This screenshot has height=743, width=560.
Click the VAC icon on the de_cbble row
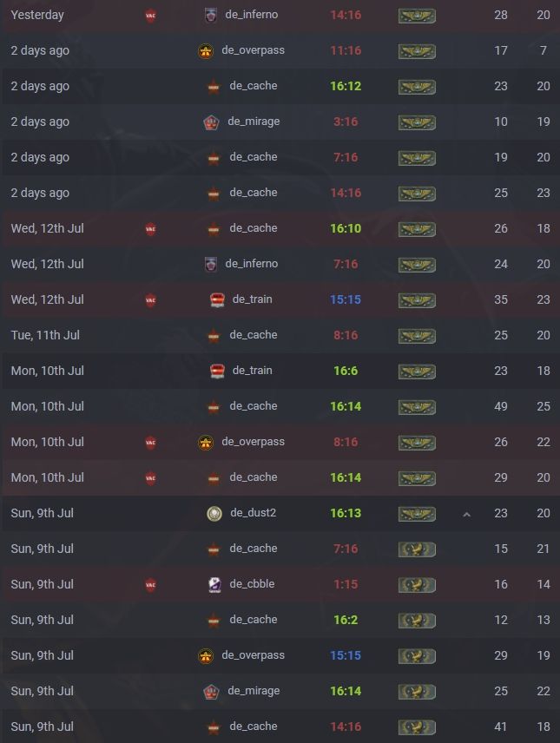tap(150, 585)
